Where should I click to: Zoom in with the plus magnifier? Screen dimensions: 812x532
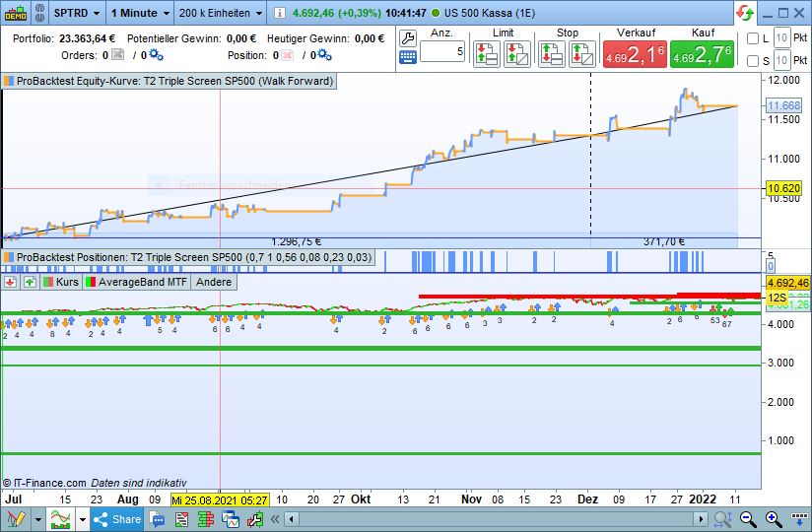click(774, 519)
